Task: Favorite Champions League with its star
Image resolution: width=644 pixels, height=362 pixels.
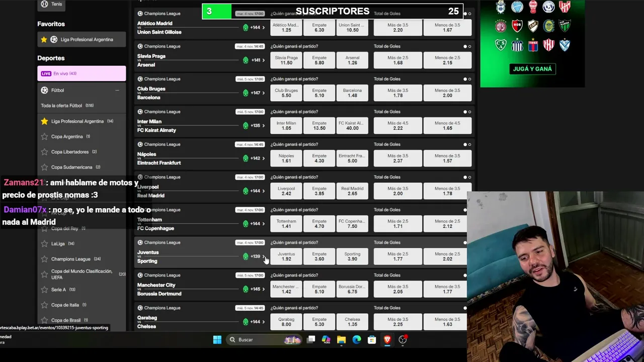Action: tap(44, 259)
